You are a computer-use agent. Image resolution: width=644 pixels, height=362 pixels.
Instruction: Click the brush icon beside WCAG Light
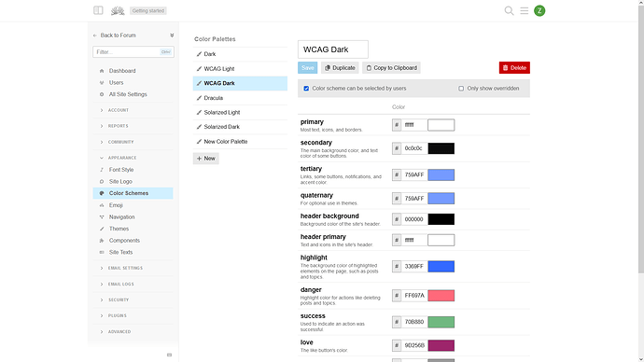[x=199, y=69]
